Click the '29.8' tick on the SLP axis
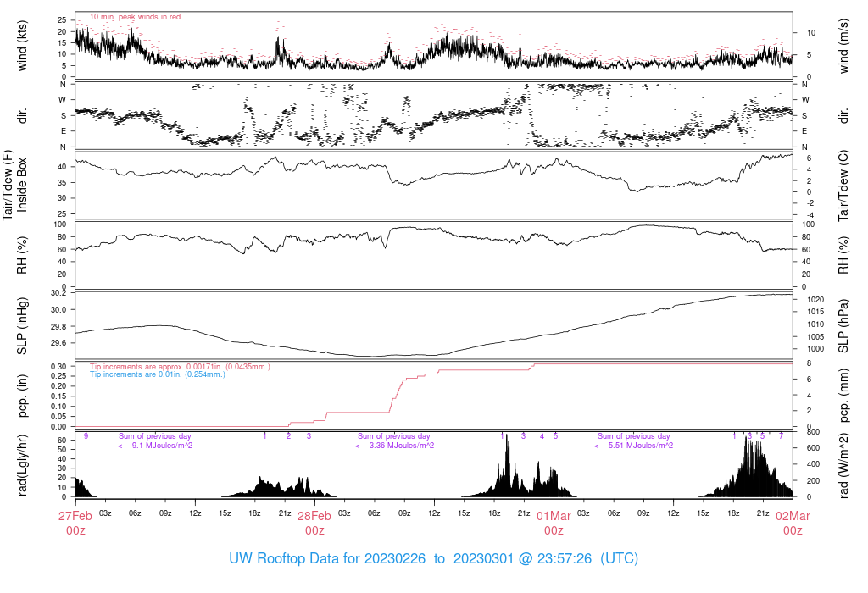Screen dimensions: 868x593 coord(58,326)
